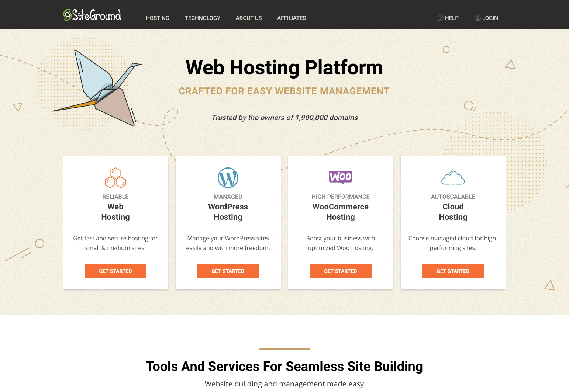This screenshot has height=392, width=569.
Task: Click the Login user icon
Action: 477,18
